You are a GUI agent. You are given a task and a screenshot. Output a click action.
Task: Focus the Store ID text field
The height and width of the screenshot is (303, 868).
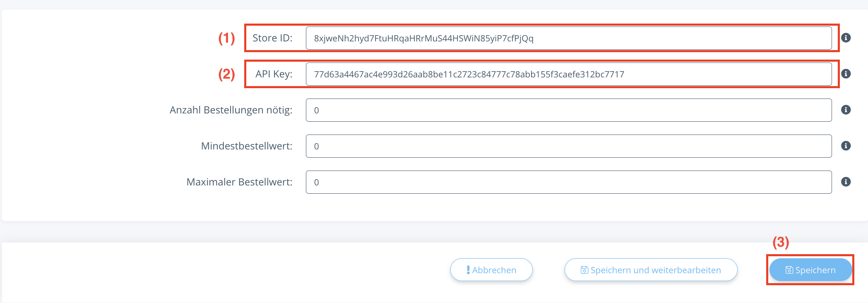click(568, 38)
